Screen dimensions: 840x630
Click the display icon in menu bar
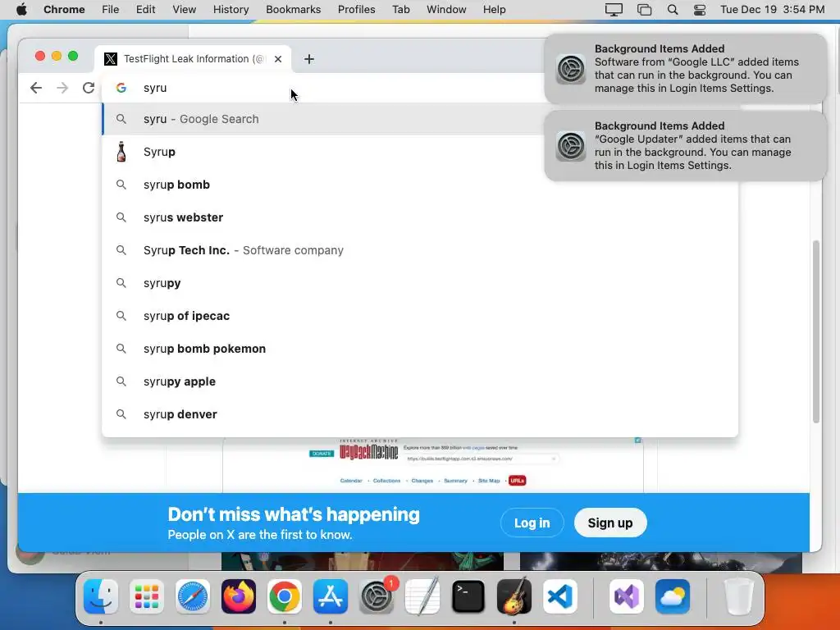click(614, 10)
